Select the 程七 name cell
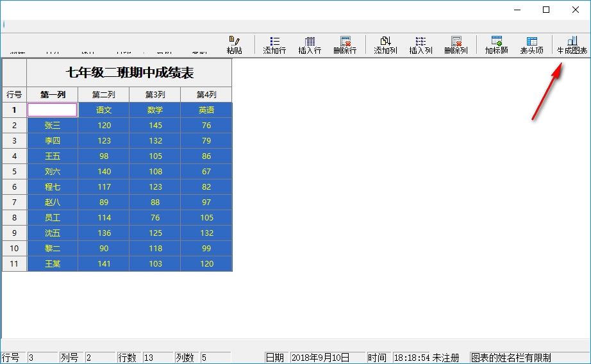The width and height of the screenshot is (591, 364). 53,187
